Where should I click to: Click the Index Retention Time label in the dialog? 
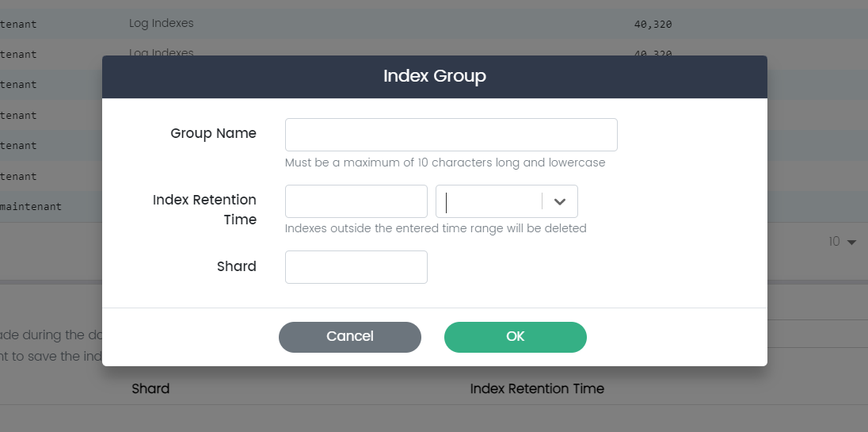click(204, 209)
